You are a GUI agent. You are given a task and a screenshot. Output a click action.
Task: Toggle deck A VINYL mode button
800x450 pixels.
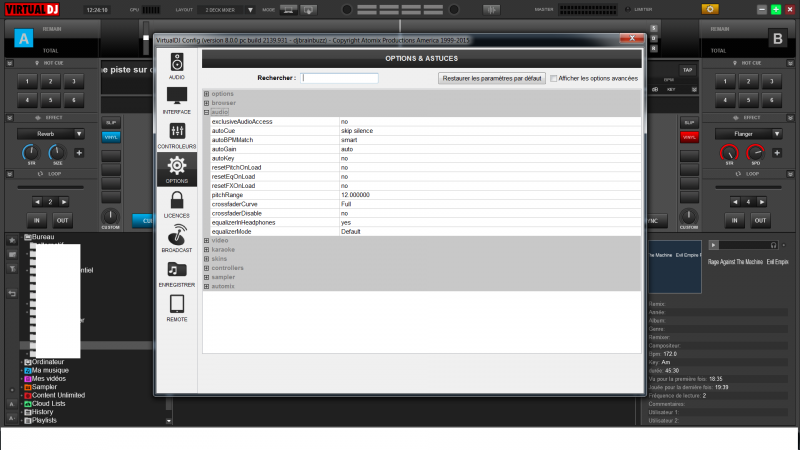111,137
